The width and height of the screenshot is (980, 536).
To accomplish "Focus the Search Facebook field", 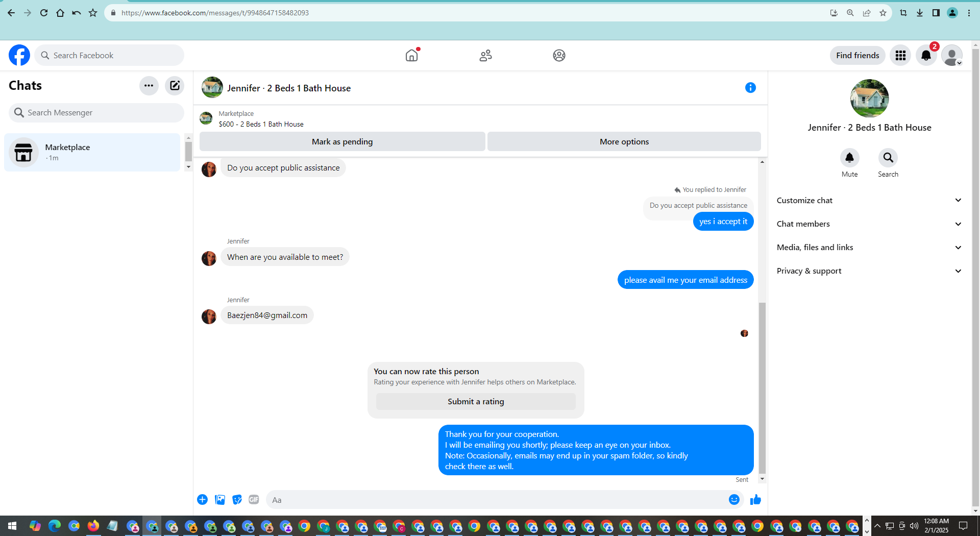I will (109, 55).
